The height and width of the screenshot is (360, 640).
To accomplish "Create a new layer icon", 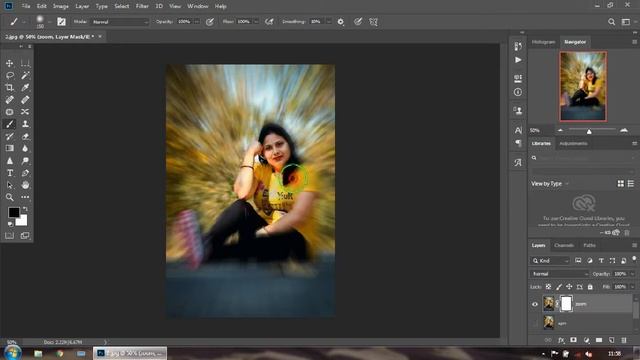I will coord(611,340).
